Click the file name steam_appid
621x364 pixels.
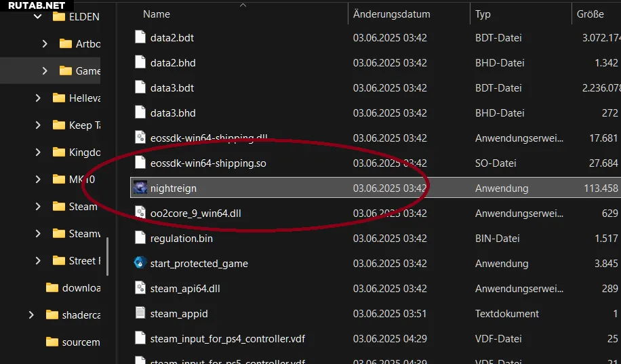point(179,314)
